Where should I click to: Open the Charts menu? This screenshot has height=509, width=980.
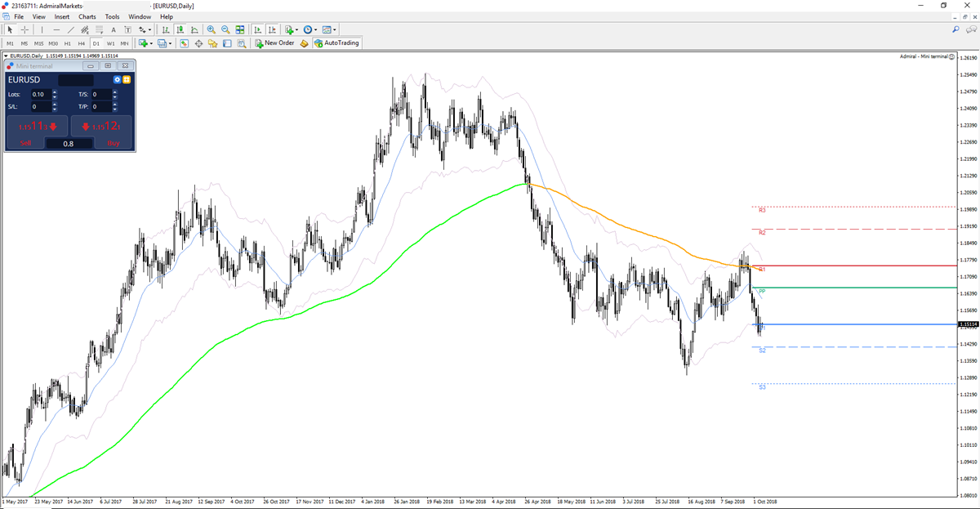pyautogui.click(x=87, y=16)
